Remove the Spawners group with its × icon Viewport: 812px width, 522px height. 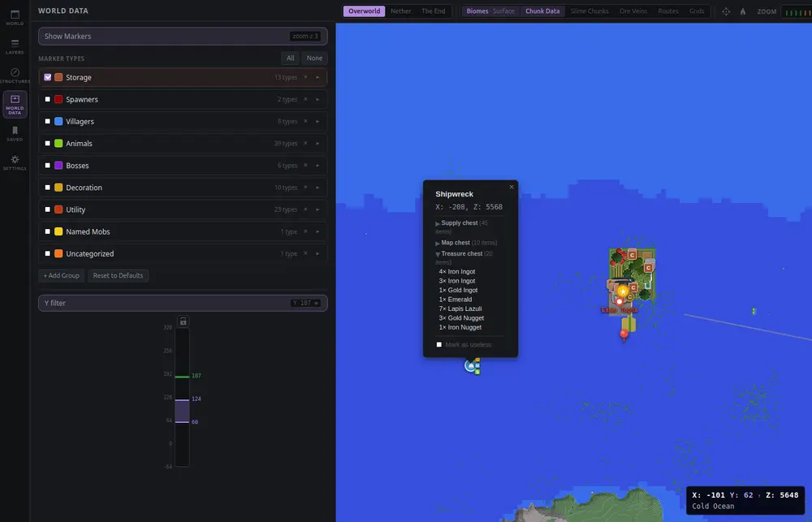pyautogui.click(x=305, y=99)
